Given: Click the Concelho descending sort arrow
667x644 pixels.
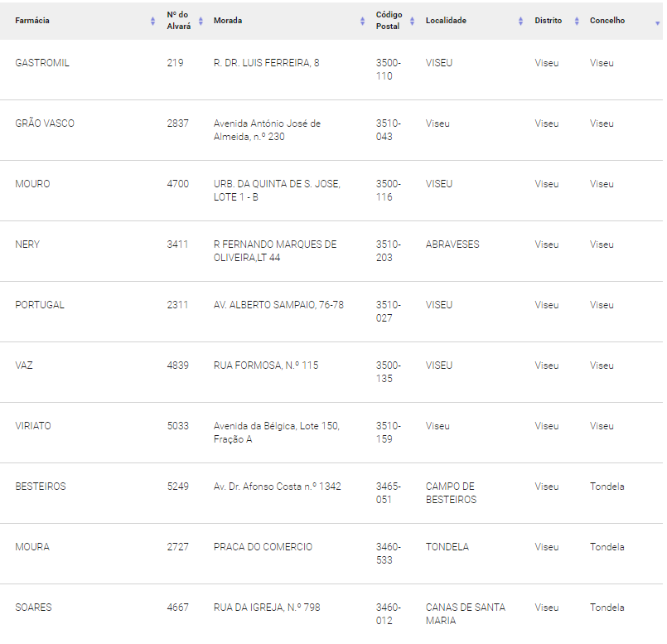Looking at the screenshot, I should pyautogui.click(x=658, y=23).
